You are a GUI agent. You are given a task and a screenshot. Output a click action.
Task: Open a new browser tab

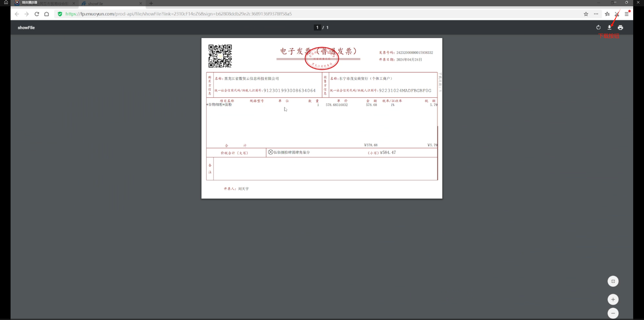(151, 4)
